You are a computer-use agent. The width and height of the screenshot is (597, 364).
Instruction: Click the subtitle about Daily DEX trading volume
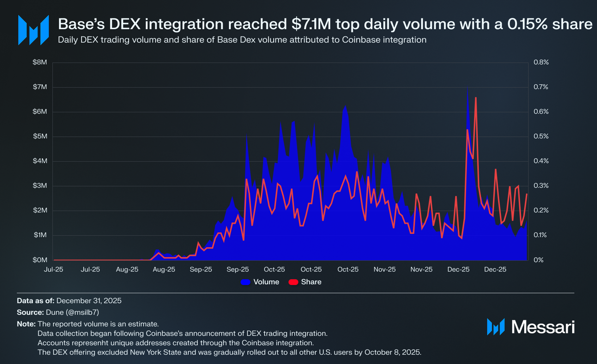click(x=242, y=40)
